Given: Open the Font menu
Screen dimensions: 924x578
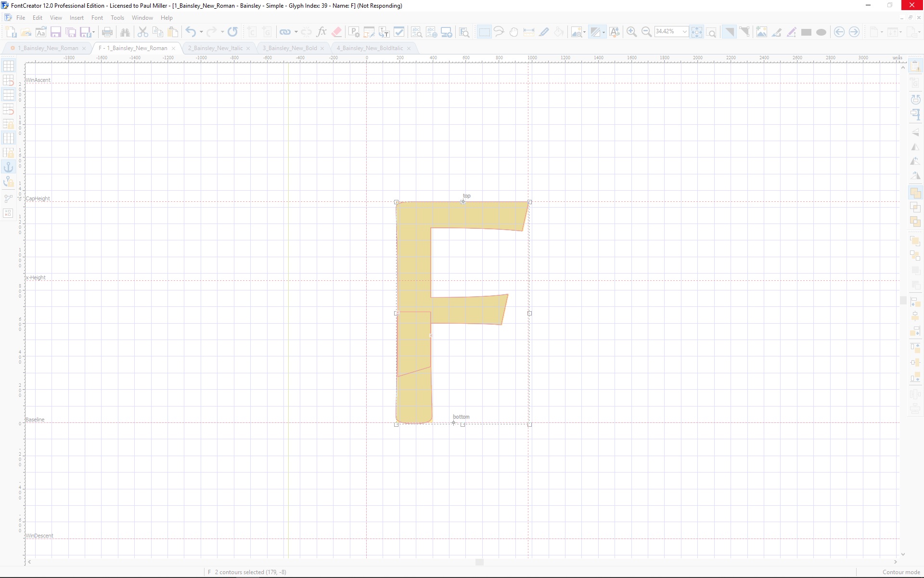Looking at the screenshot, I should coord(97,18).
